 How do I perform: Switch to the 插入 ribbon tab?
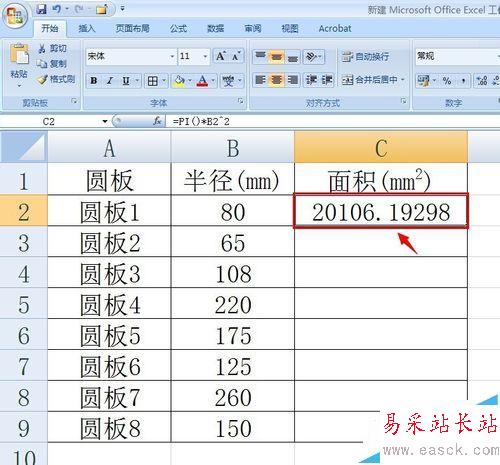point(87,29)
